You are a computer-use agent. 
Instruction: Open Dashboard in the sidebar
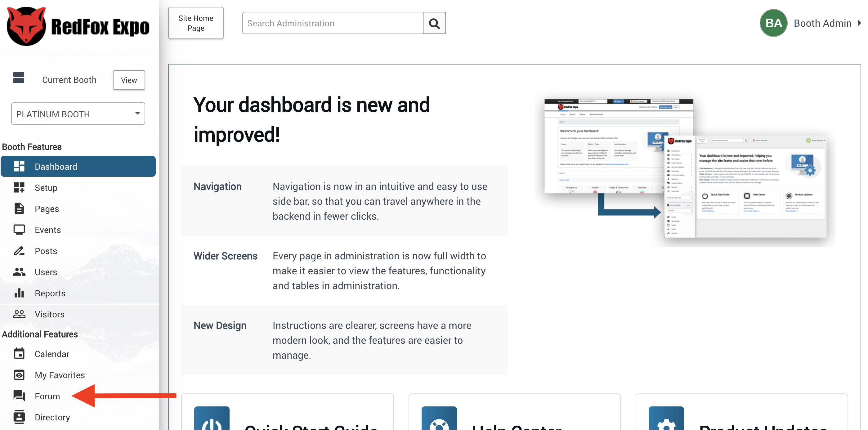click(78, 166)
